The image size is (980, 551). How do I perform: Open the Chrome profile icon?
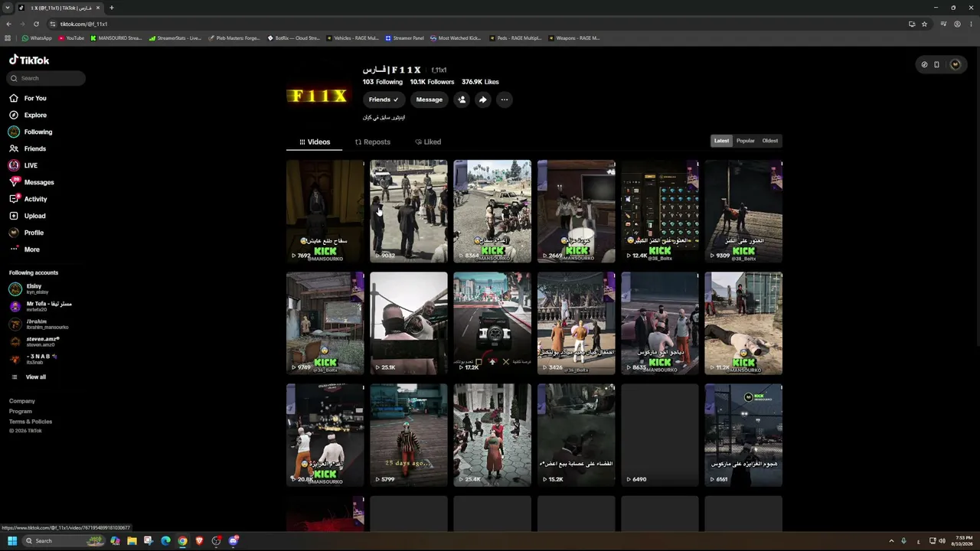pos(957,24)
